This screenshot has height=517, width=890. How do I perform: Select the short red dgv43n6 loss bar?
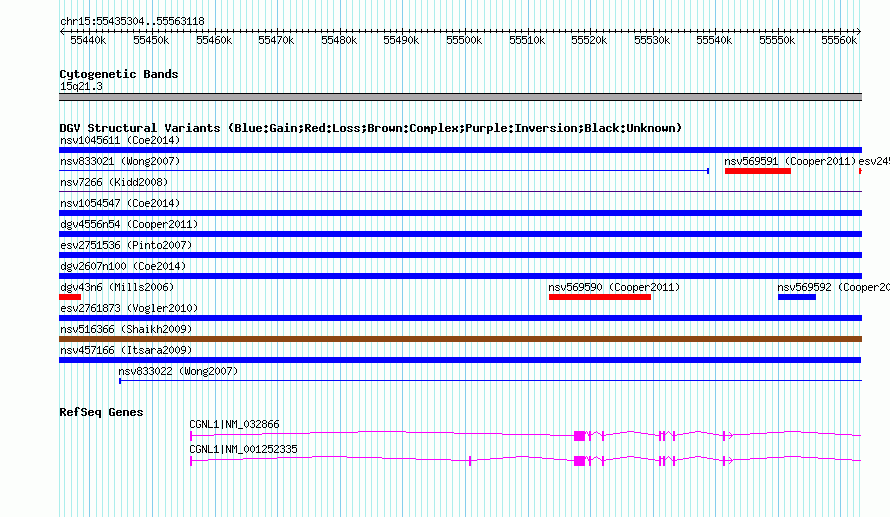70,297
